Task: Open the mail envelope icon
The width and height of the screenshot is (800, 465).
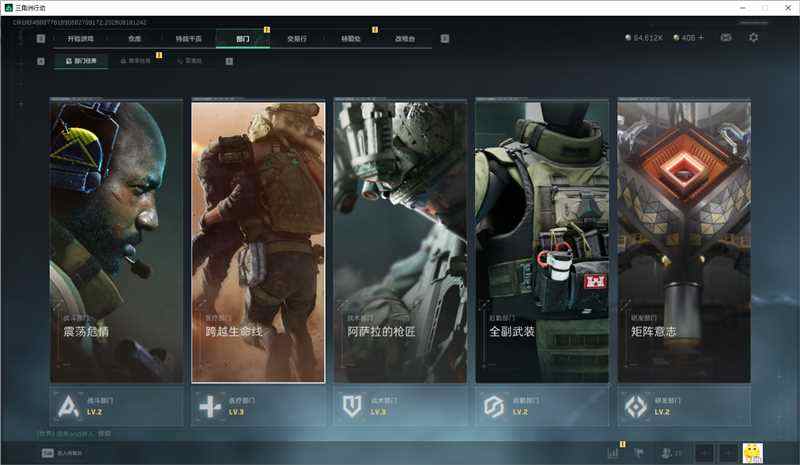Action: [726, 37]
